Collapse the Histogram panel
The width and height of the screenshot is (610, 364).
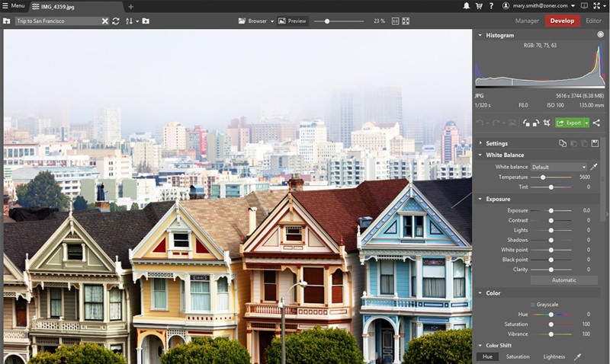(x=480, y=35)
